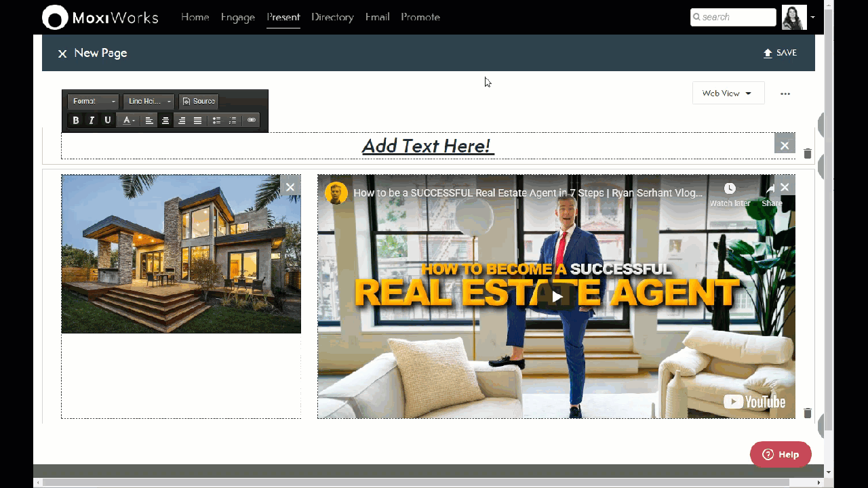
Task: Insert a numbered list
Action: [x=233, y=121]
